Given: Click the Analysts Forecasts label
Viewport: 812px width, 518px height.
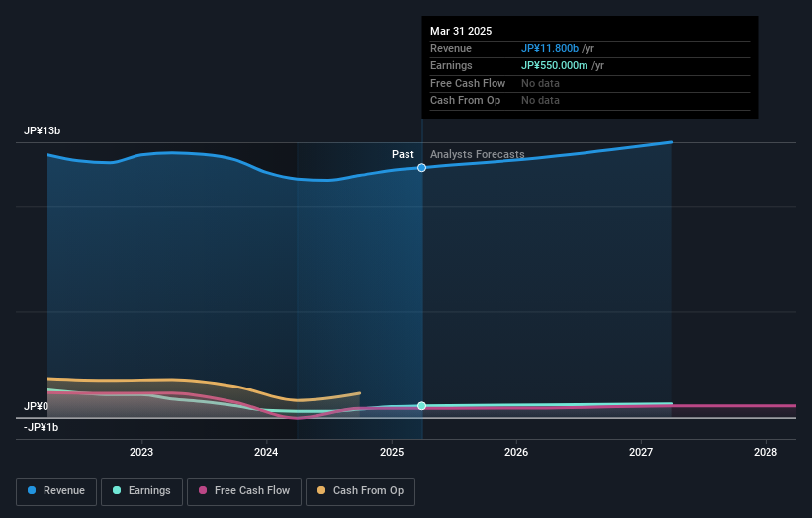Looking at the screenshot, I should coord(477,154).
